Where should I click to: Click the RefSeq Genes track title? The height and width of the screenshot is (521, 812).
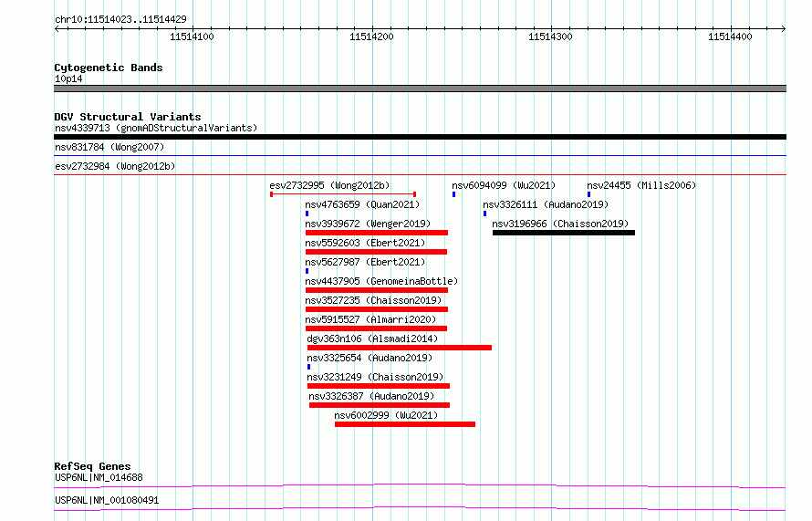tap(92, 466)
